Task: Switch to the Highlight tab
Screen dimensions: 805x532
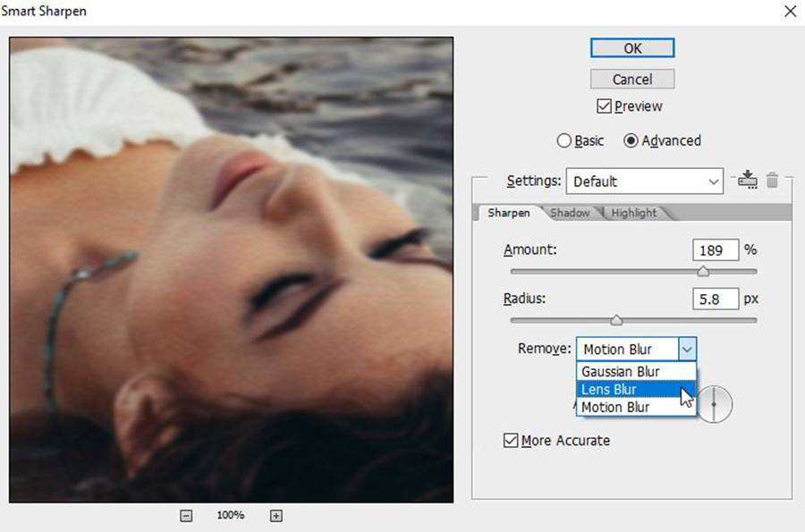Action: [x=634, y=213]
